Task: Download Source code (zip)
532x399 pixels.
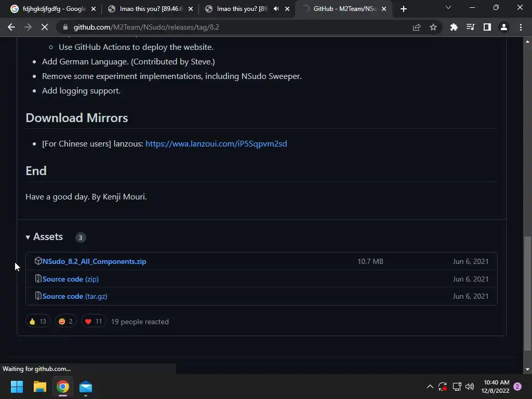Action: [71, 279]
